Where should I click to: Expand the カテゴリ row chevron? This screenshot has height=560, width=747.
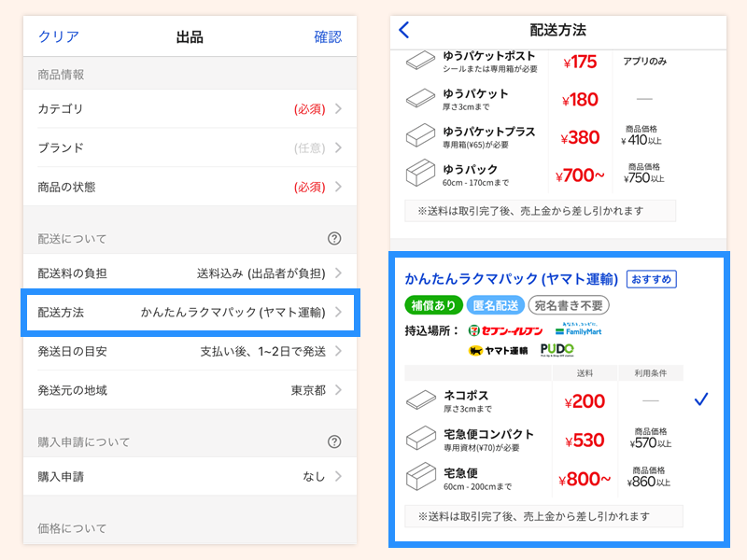click(338, 108)
